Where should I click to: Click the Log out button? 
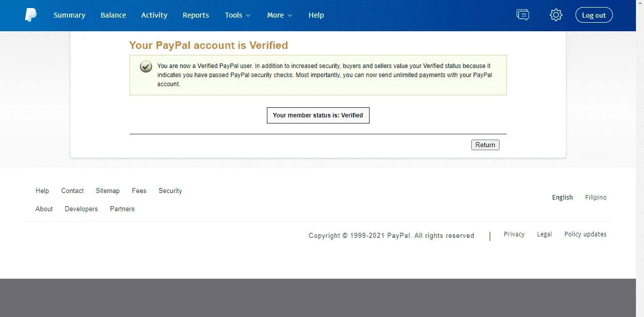click(594, 15)
